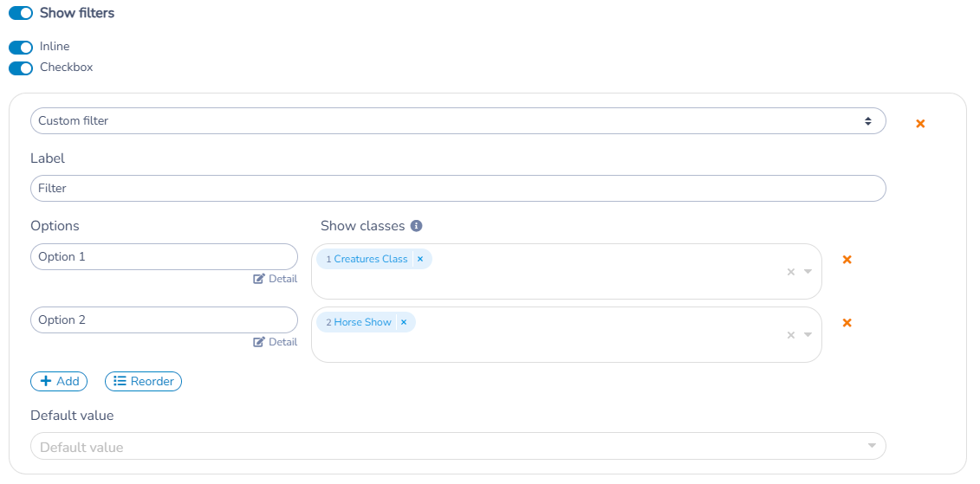Remove the 1 Creatures Class tag
The height and width of the screenshot is (484, 980).
click(x=420, y=259)
